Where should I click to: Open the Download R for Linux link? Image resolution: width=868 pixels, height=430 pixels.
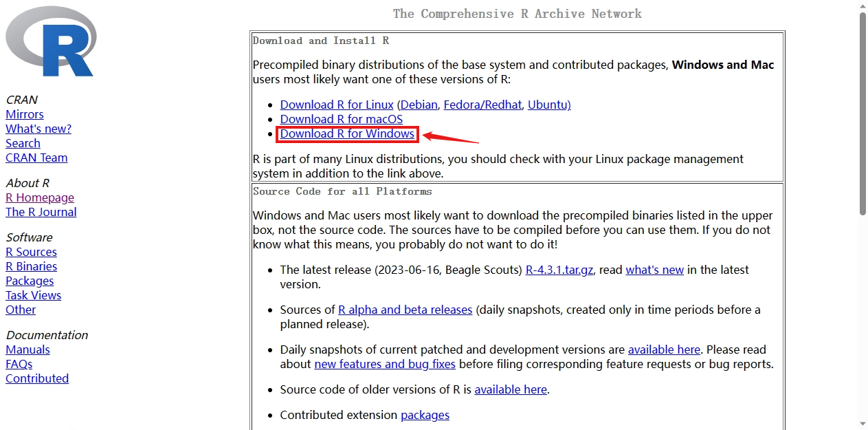click(x=336, y=105)
